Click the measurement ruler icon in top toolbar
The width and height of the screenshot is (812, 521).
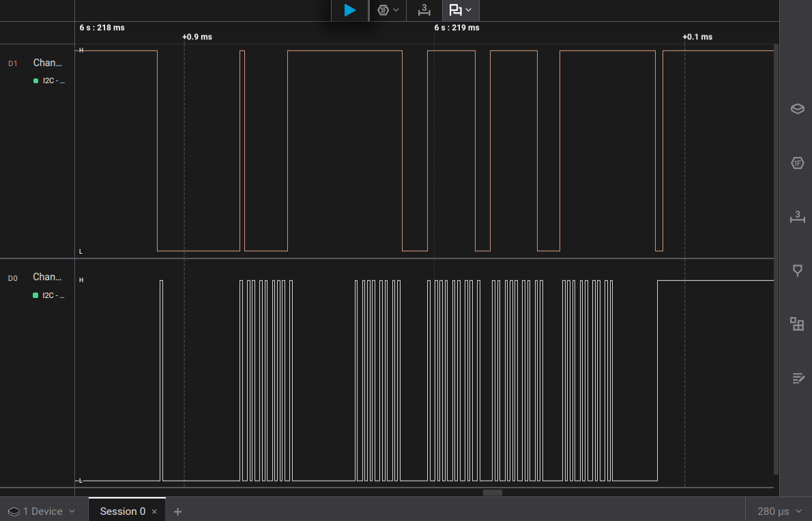(x=424, y=10)
